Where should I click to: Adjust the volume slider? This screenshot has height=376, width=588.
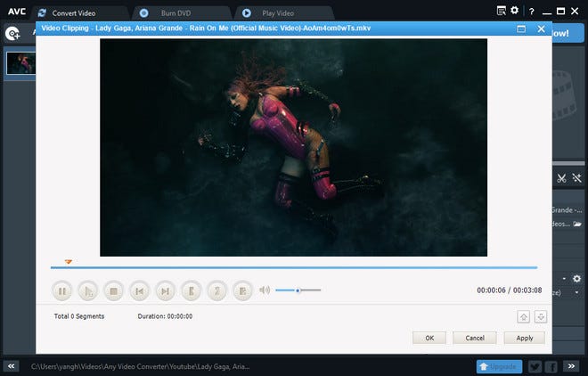[298, 290]
